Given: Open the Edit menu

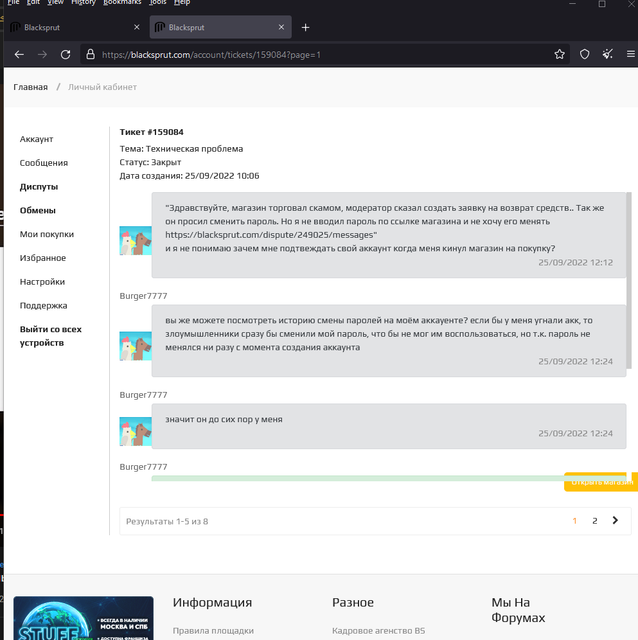Looking at the screenshot, I should (33, 2).
